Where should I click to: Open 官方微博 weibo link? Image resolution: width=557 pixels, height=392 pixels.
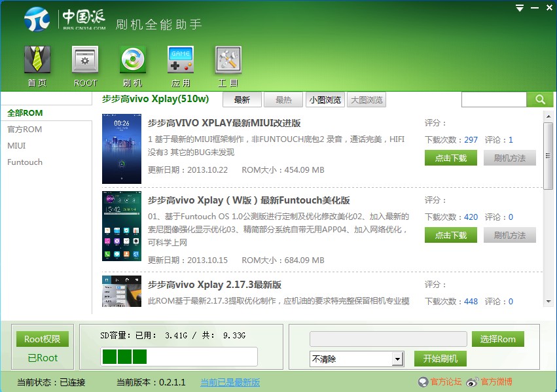click(x=490, y=382)
